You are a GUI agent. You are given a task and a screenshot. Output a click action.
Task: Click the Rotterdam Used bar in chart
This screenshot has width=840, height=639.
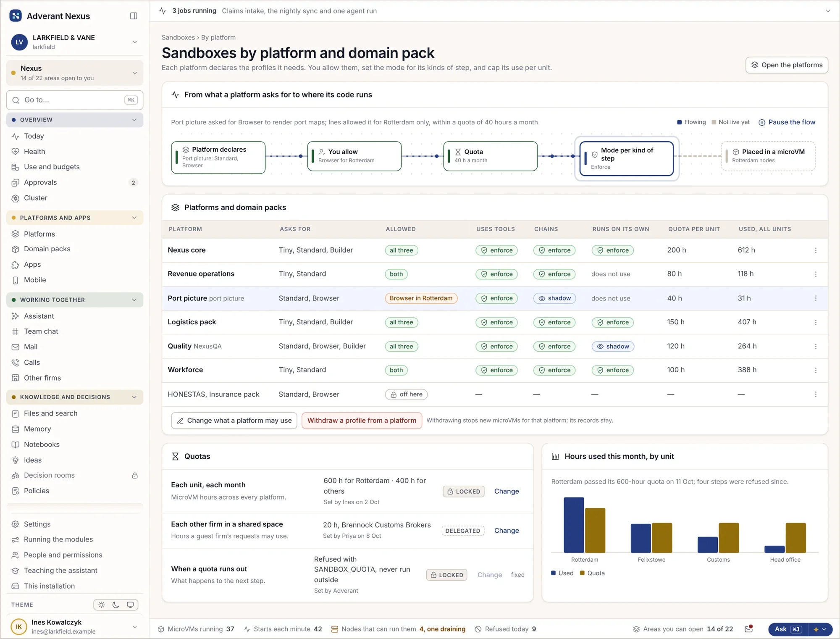(574, 525)
